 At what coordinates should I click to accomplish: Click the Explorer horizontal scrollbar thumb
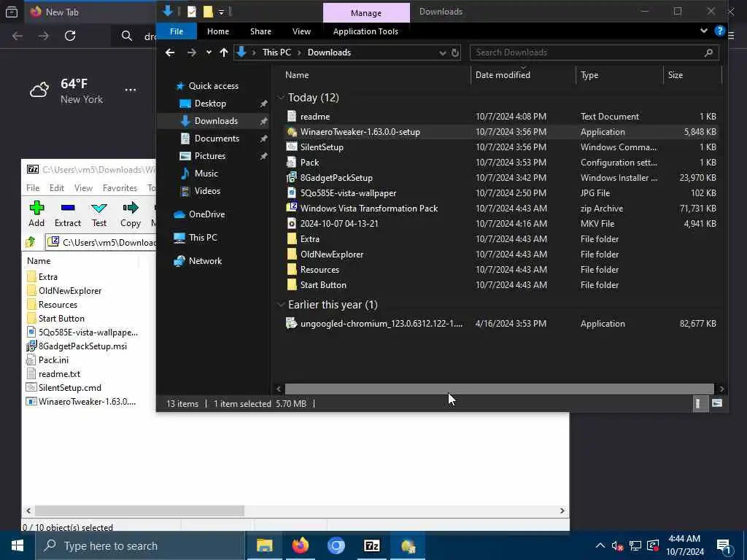click(x=499, y=389)
